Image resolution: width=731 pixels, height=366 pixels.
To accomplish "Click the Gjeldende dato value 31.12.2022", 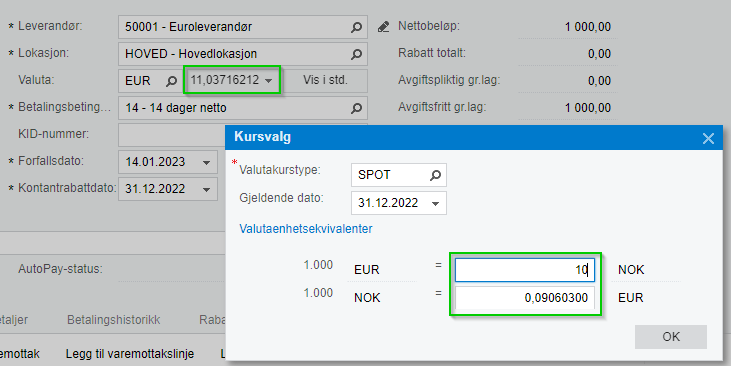I will click(388, 203).
